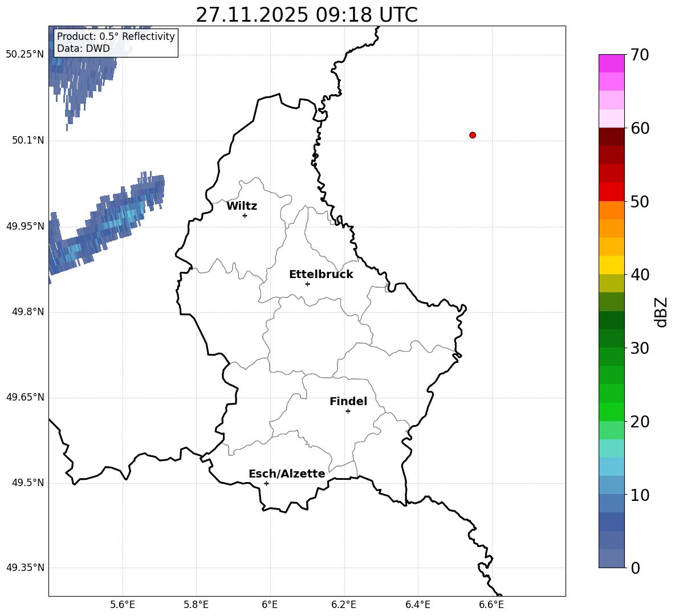Click the light cyan colorbar segment above 10
The width and height of the screenshot is (675, 616).
click(x=611, y=467)
